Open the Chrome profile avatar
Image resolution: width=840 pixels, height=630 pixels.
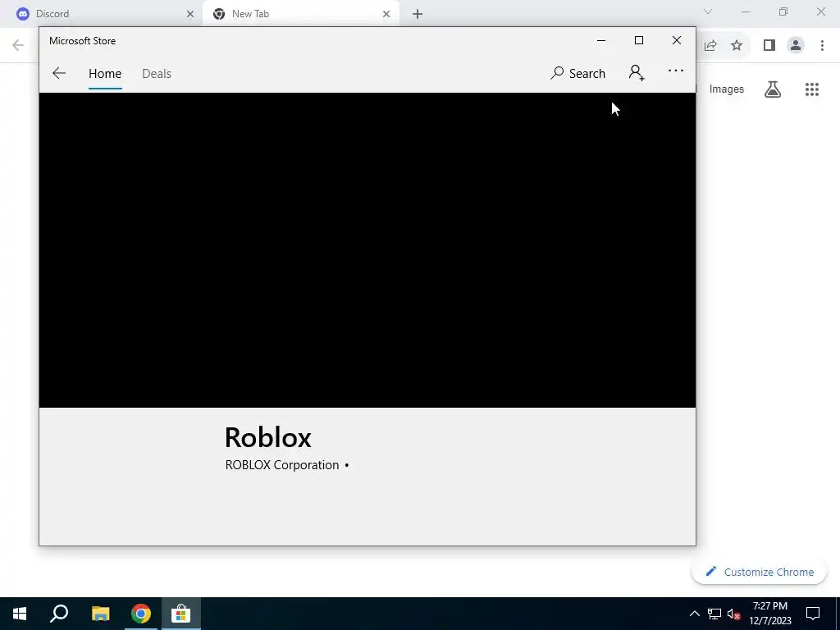click(796, 46)
